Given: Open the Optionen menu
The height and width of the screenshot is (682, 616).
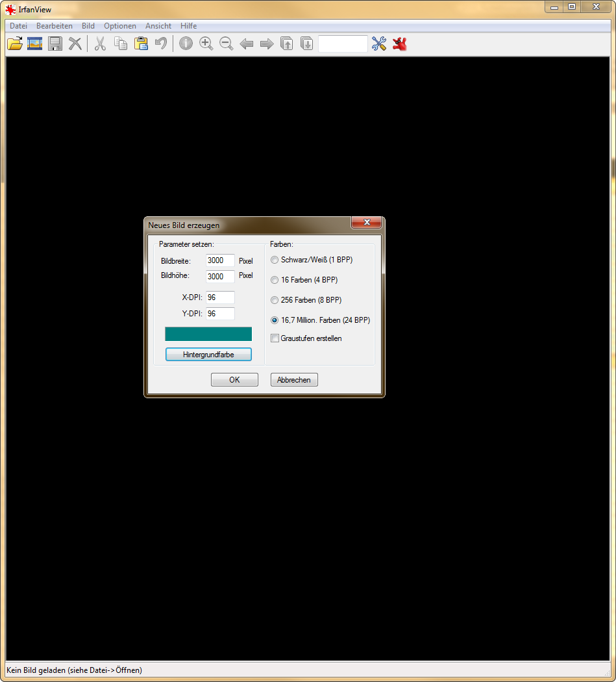Looking at the screenshot, I should pos(120,26).
